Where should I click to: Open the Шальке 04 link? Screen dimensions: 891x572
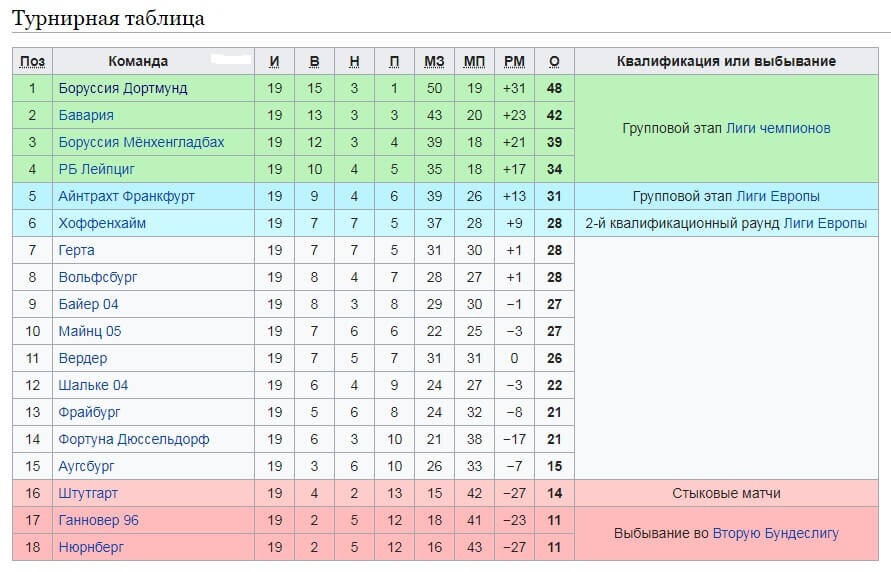coord(93,385)
